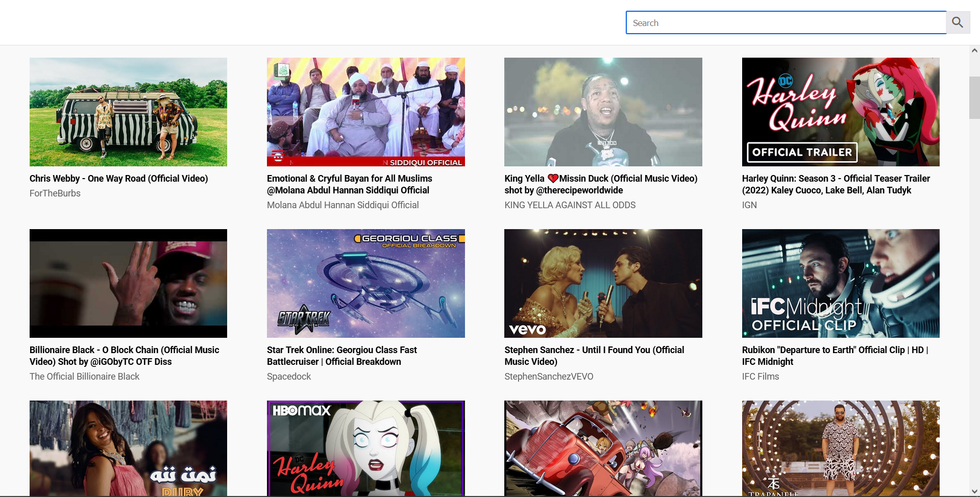Click the magnifying glass search icon
The width and height of the screenshot is (980, 497).
pos(958,22)
